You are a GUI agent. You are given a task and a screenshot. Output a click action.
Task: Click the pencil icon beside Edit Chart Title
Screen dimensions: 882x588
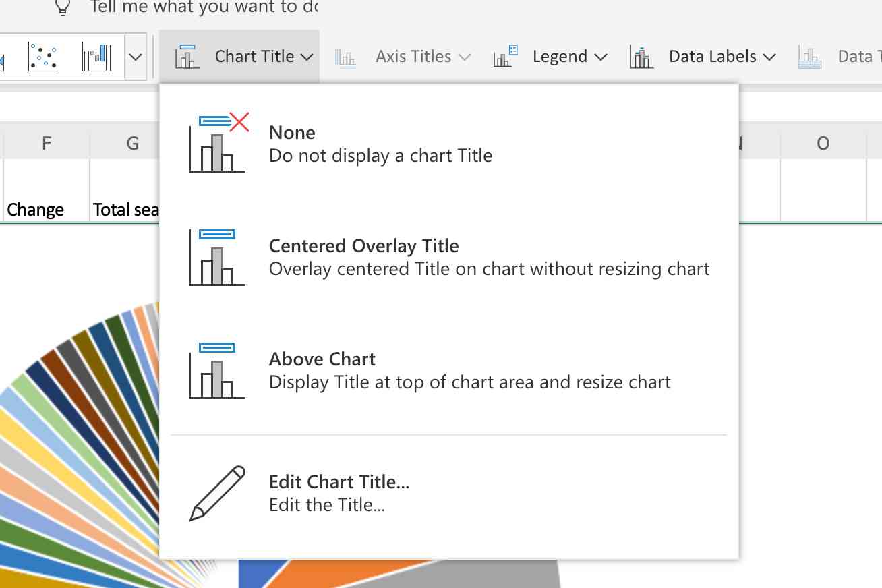[216, 492]
